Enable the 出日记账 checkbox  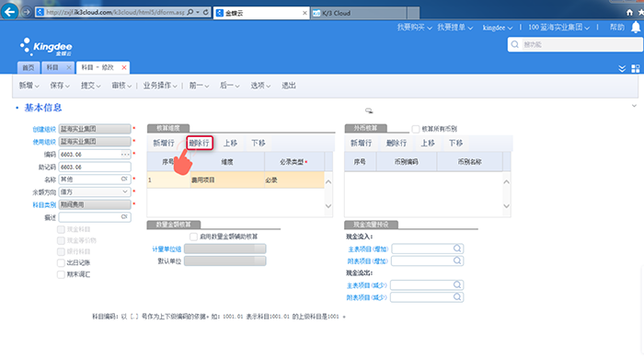[x=61, y=263]
